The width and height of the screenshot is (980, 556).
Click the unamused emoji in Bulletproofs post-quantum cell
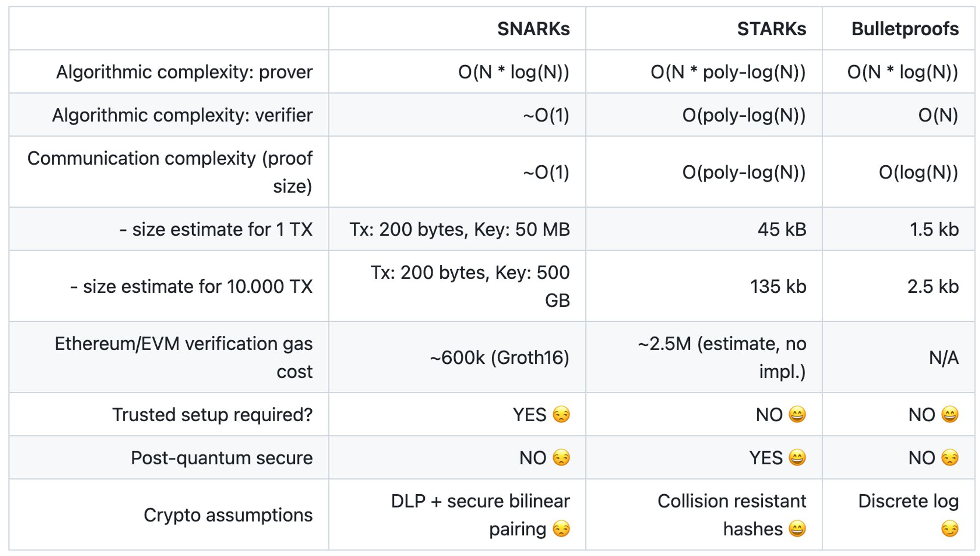pyautogui.click(x=950, y=458)
